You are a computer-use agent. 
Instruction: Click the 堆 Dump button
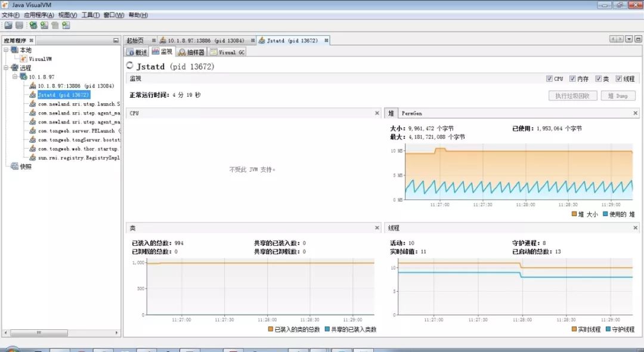coord(618,95)
